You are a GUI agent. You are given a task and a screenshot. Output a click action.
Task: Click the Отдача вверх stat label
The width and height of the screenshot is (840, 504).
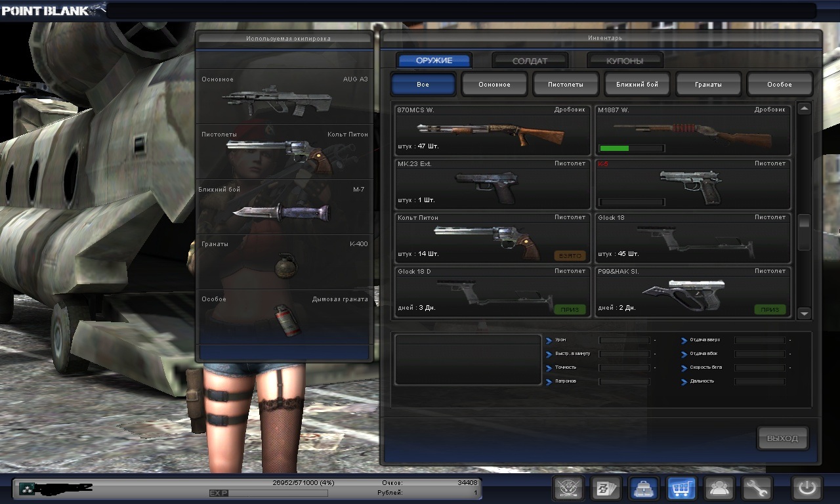705,340
